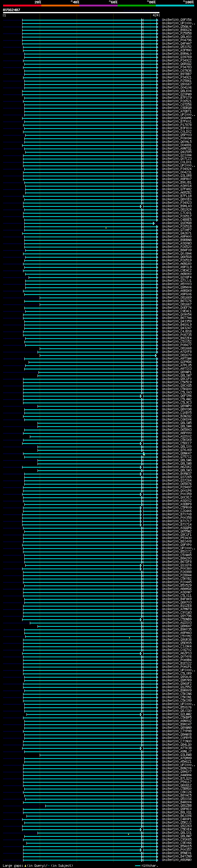The image size is (197, 868).
Task: Open hit UniRef100_B7FGT9
Action: (x=177, y=98)
